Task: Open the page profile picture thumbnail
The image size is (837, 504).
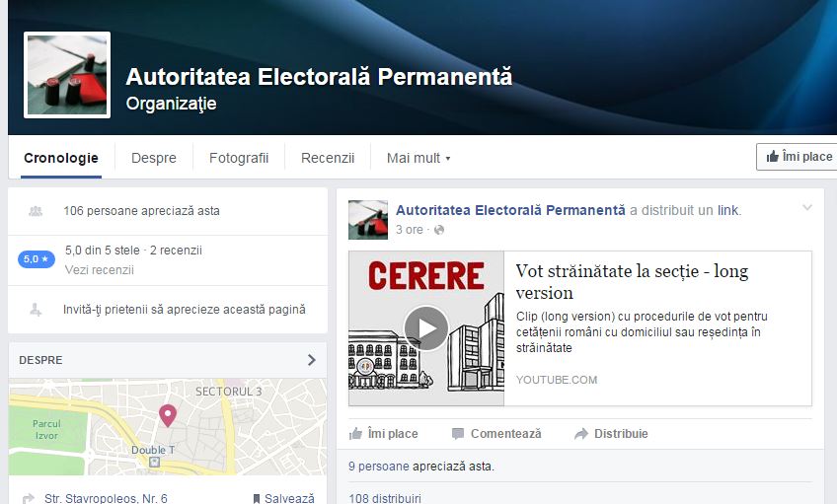Action: click(67, 75)
